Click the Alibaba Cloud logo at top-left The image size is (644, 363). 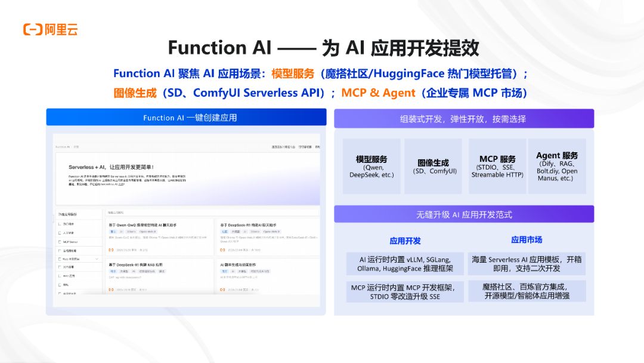click(51, 30)
